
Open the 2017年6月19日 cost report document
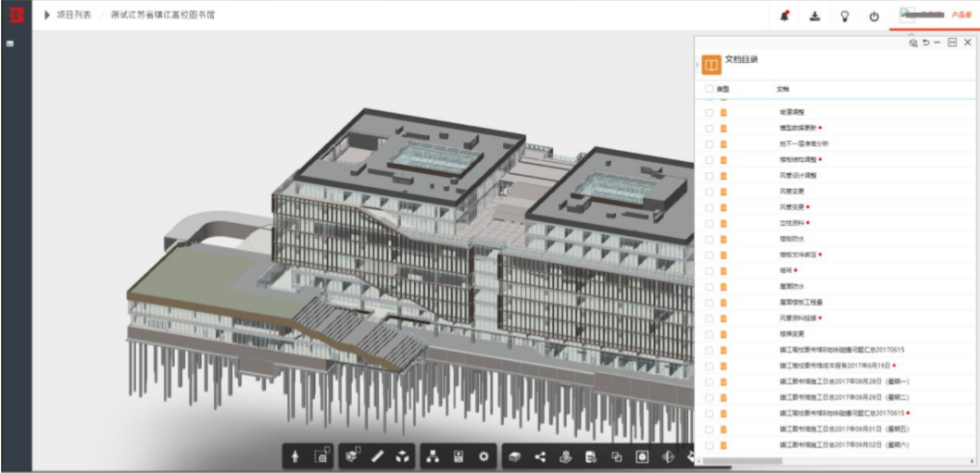pyautogui.click(x=835, y=367)
